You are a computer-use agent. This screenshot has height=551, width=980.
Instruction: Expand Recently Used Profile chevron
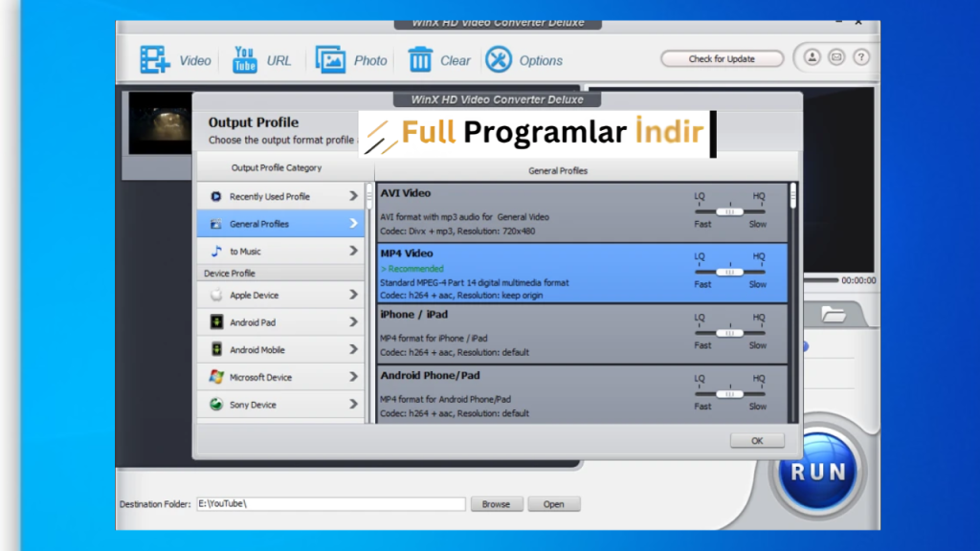(353, 196)
